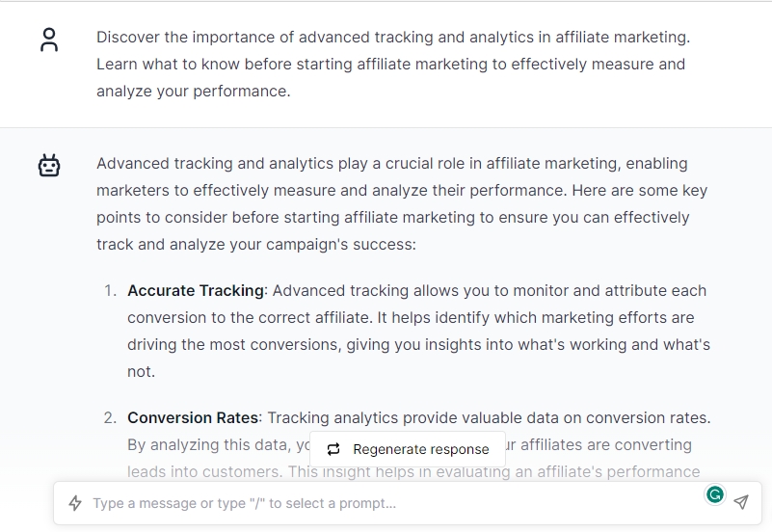Click the lone word "not." ending item one
Viewport: 772px width, 532px height.
tap(141, 371)
